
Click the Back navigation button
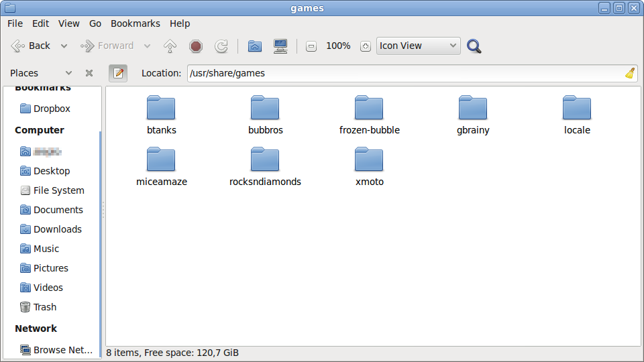[31, 46]
